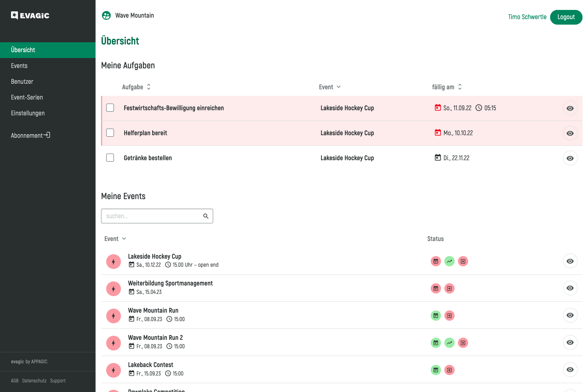The height and width of the screenshot is (392, 588).
Task: Click the search magnifier icon in events
Action: [x=206, y=216]
